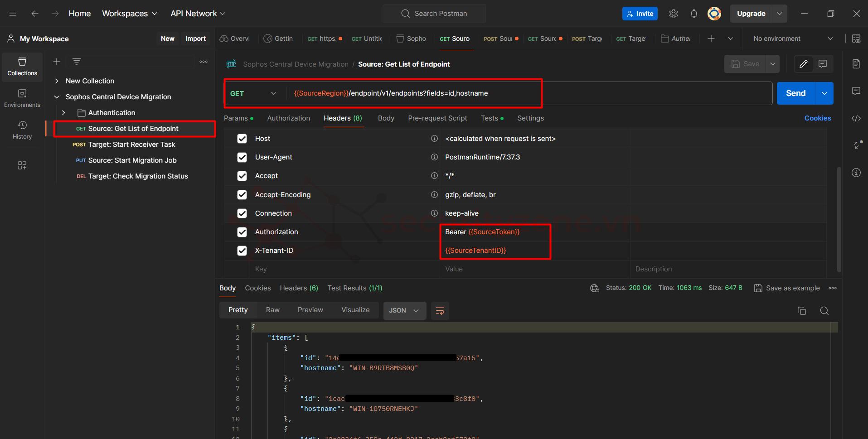This screenshot has width=868, height=439.
Task: Open a new request tab with plus
Action: point(711,39)
